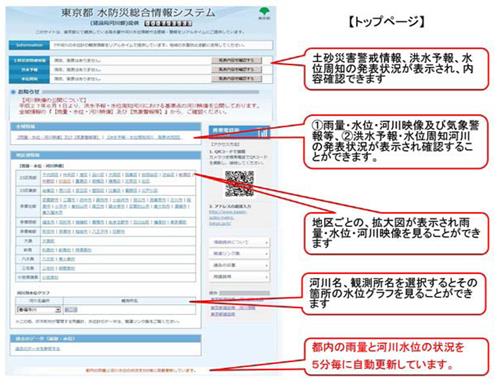
Task: Open the 大島町 island link
Action: 48,241
